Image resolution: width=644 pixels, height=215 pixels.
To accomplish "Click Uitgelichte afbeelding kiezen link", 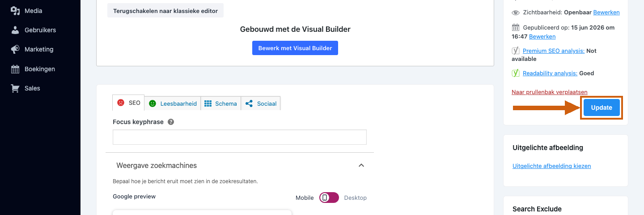I will [x=552, y=166].
